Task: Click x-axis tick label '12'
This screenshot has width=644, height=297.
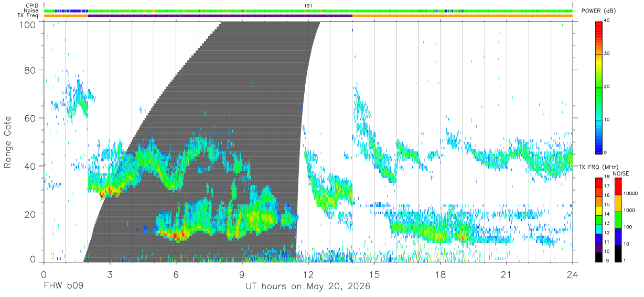Action: 308,274
